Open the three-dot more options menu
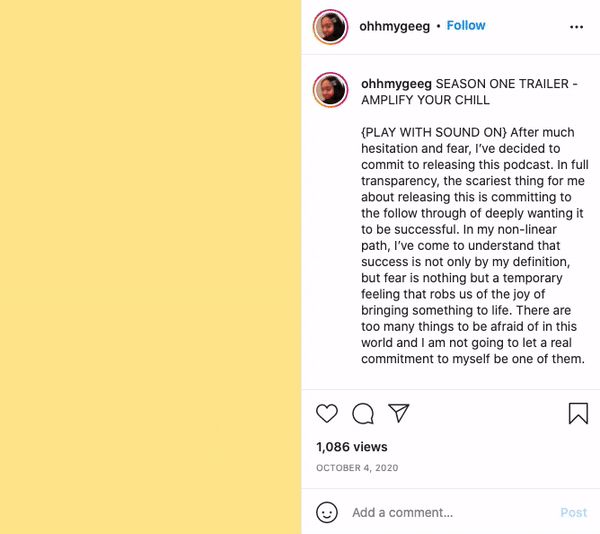Screen dimensions: 600x534 click(576, 27)
